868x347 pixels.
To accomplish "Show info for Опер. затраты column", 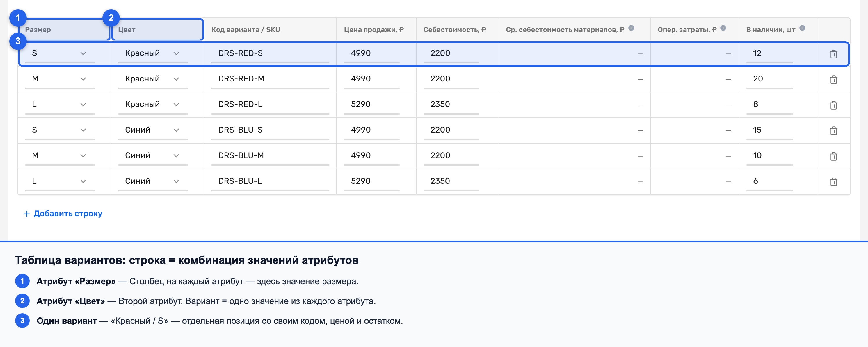I will pos(723,28).
